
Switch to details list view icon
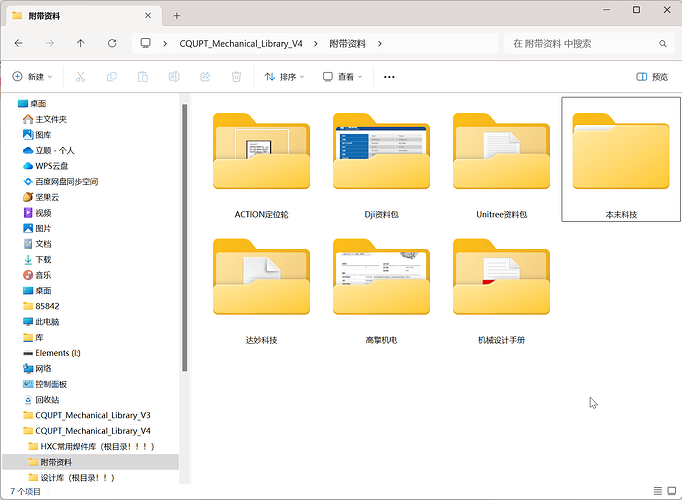658,491
